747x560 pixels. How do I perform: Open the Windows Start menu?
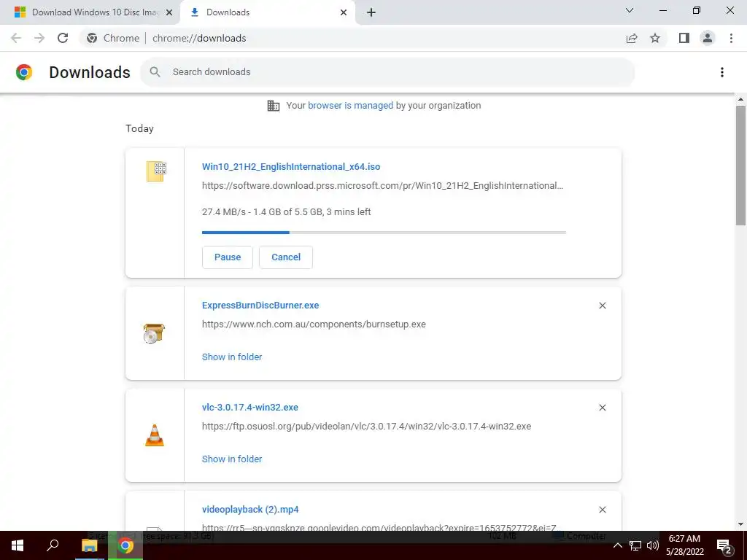18,545
